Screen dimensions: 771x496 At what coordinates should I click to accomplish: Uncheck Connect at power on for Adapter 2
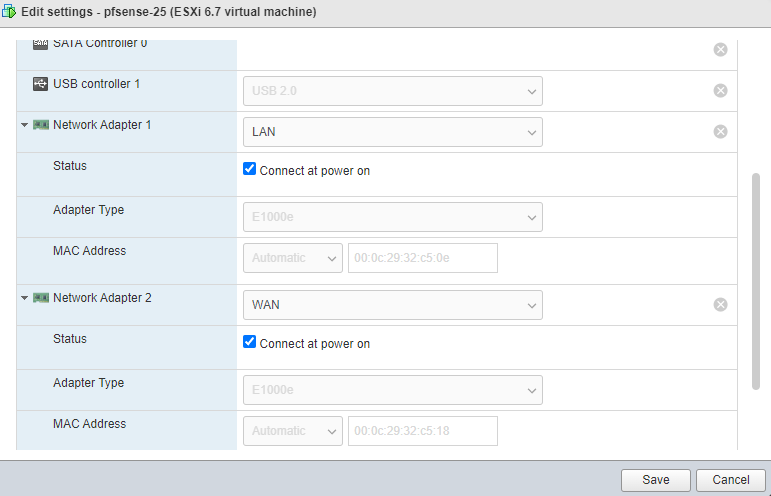pyautogui.click(x=250, y=343)
